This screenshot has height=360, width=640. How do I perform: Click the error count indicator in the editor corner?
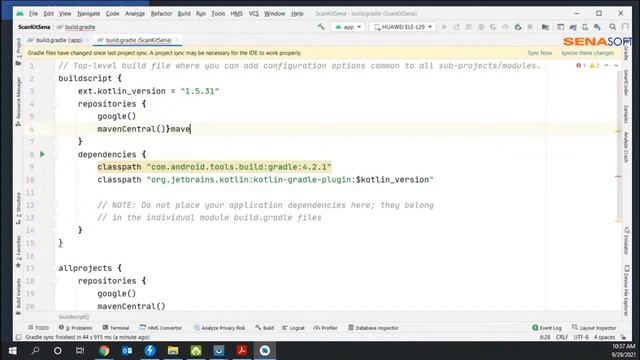click(581, 66)
